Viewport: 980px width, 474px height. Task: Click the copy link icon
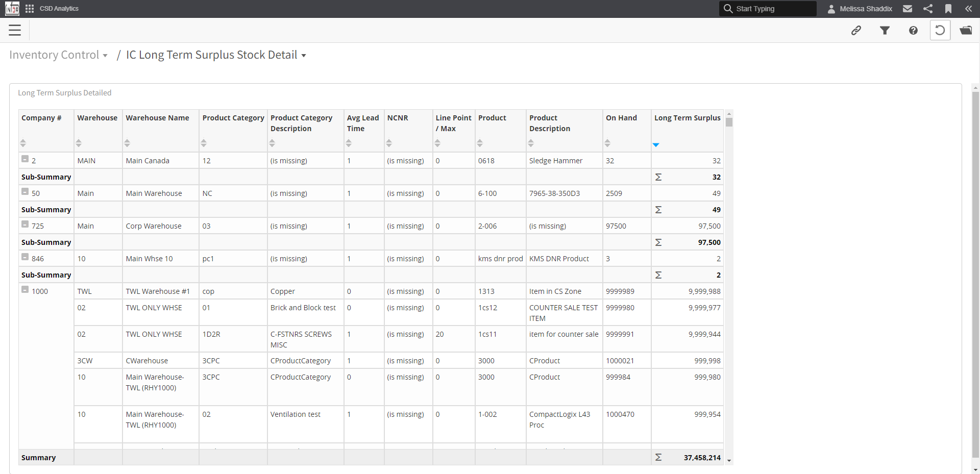[856, 31]
